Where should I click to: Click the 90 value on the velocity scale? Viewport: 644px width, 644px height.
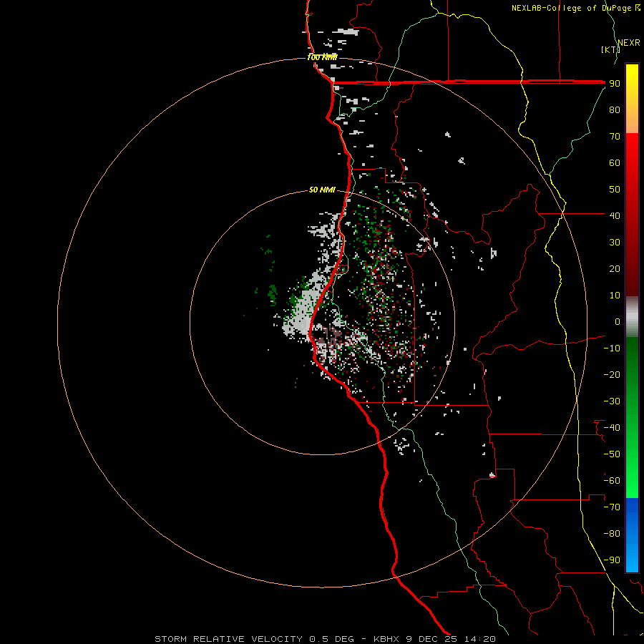click(x=615, y=84)
